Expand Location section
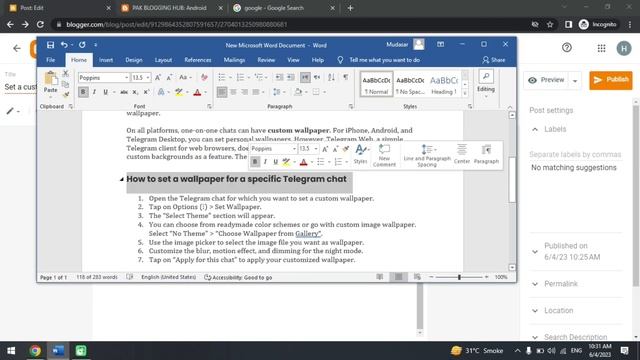Viewport: 640px width, 360px height. tap(535, 311)
